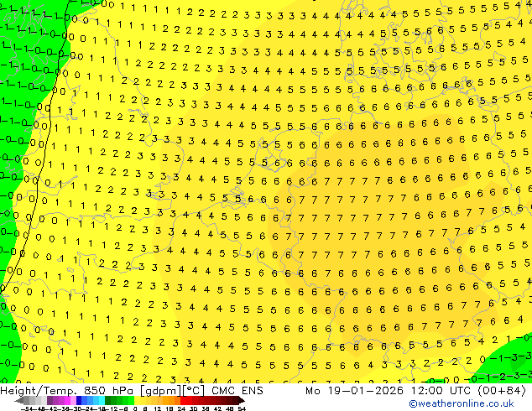The width and height of the screenshot is (532, 411).
Task: Click the date Mo 19-01-2026
Action: 355,391
